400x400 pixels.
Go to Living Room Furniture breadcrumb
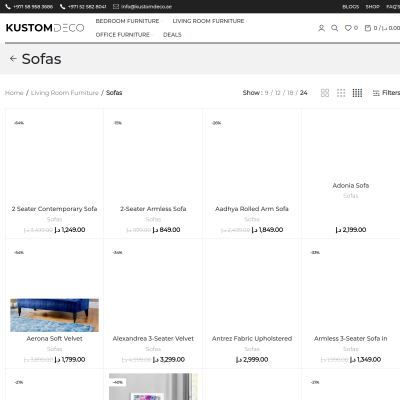65,93
